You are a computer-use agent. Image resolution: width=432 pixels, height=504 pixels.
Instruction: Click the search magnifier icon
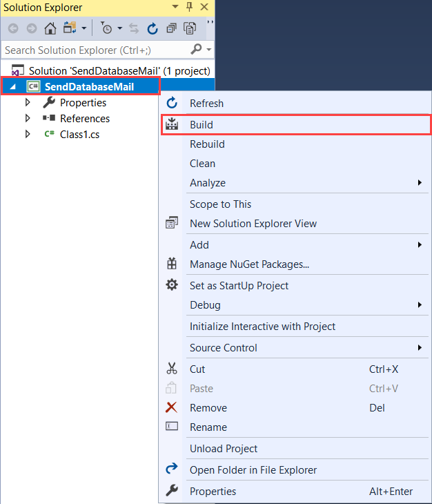196,50
